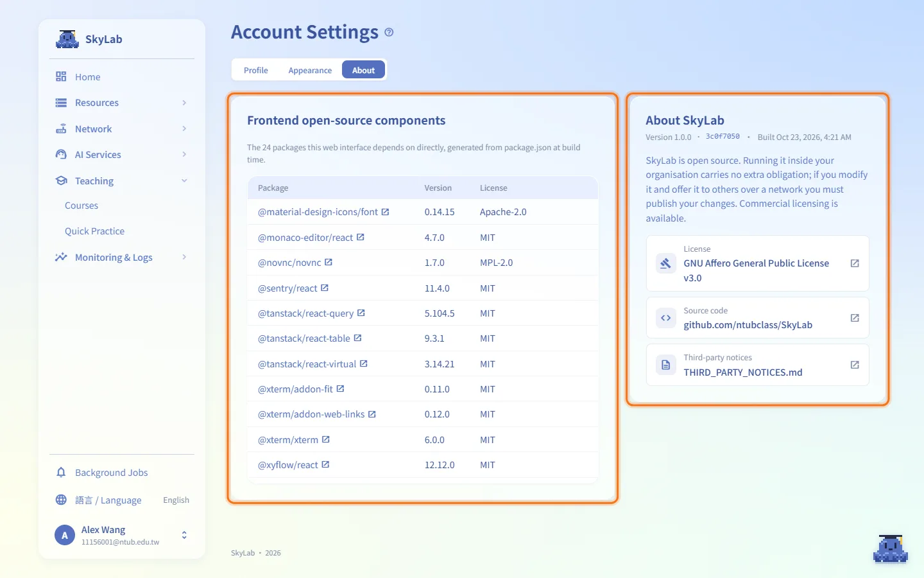924x578 pixels.
Task: Open external link icon for @material-design-icons/font
Action: pos(385,211)
